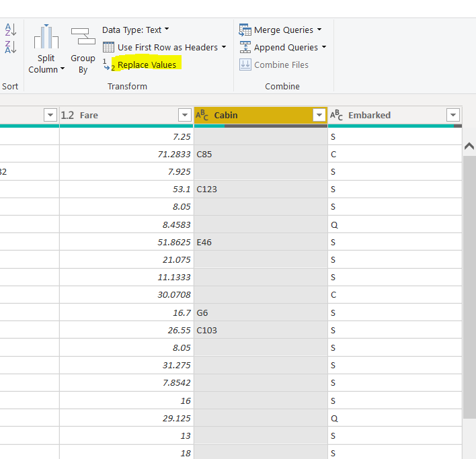Expand the Fare column filter dropdown
Viewport: 476px width, 459px height.
(184, 116)
